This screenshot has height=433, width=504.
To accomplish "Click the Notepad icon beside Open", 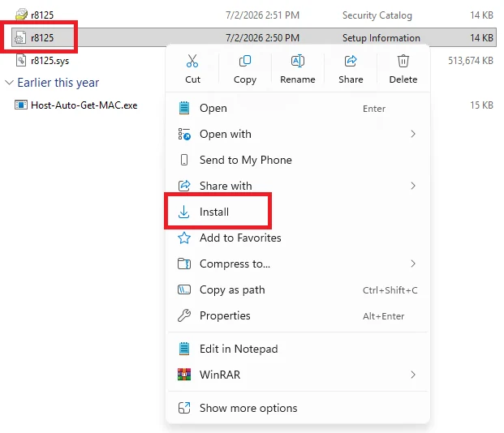I will click(184, 108).
